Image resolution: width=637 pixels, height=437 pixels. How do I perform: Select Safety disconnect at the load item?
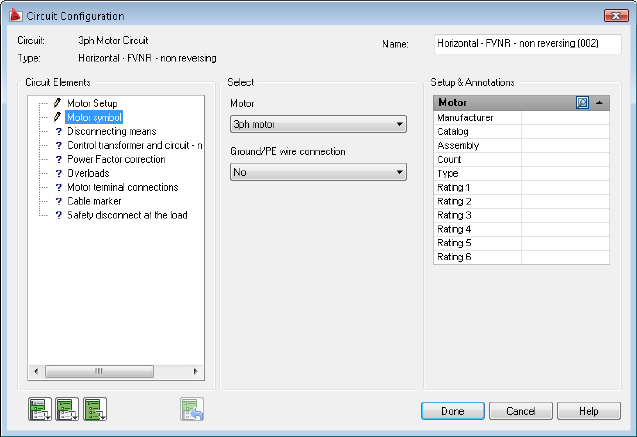click(x=127, y=215)
